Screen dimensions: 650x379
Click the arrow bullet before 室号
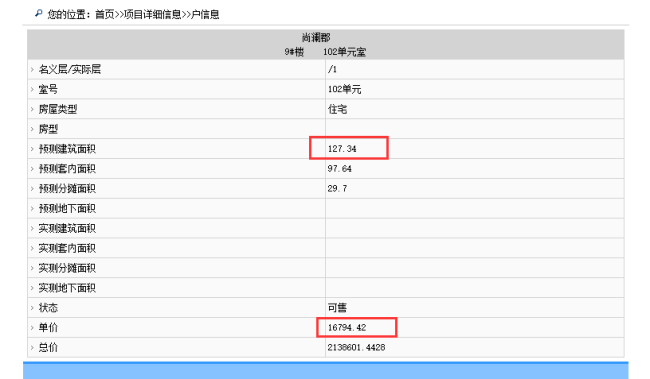[x=32, y=89]
